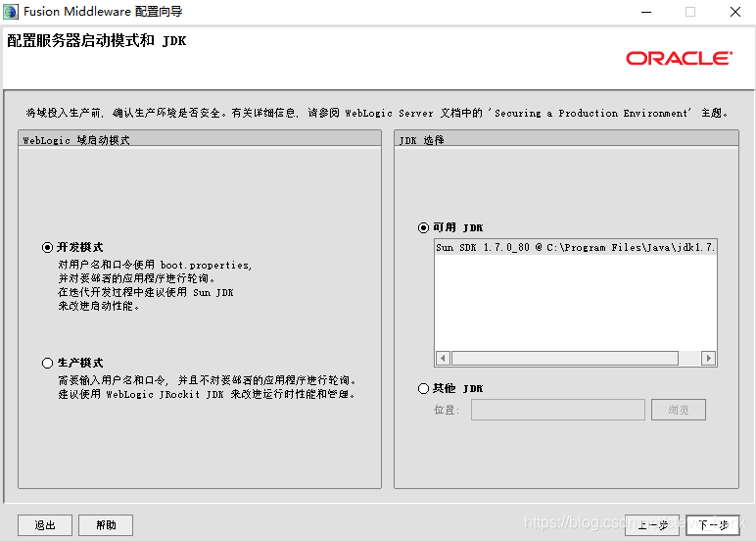Select the 开发模式 radio button
The height and width of the screenshot is (541, 756).
click(x=47, y=248)
